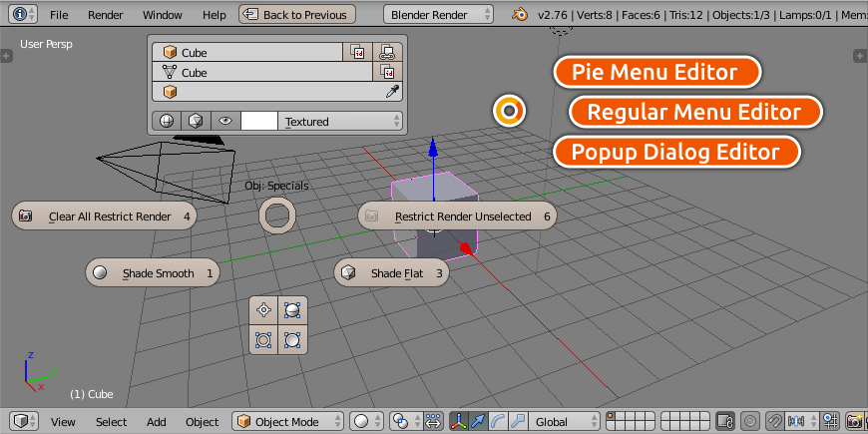
Task: Open the Textured draw type dropdown
Action: pos(340,121)
